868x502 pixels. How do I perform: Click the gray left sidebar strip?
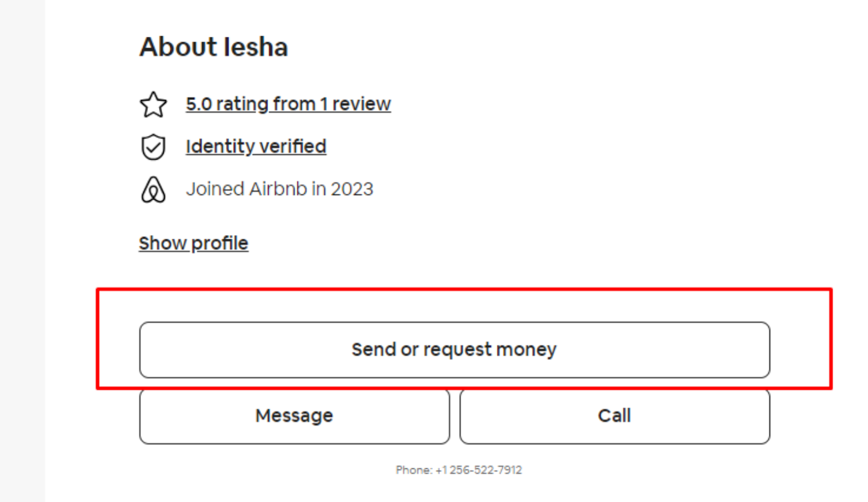[22, 251]
